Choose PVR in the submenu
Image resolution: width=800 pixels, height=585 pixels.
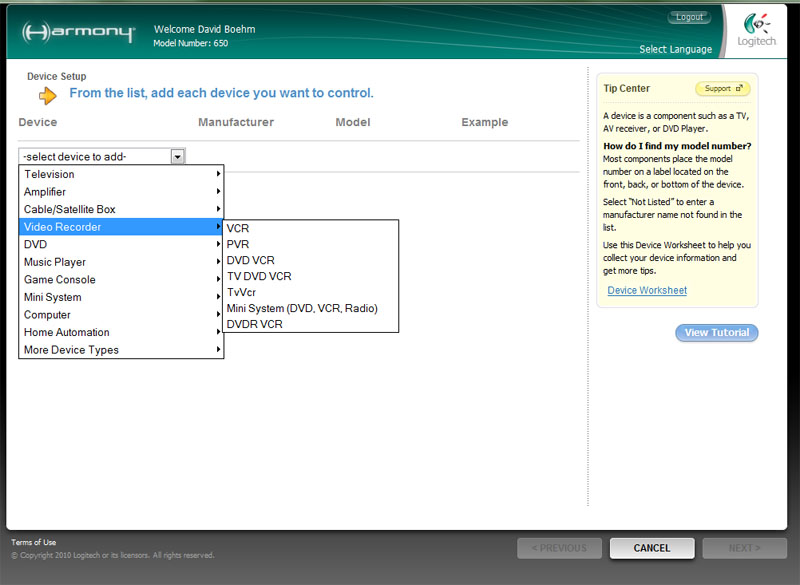coord(238,244)
